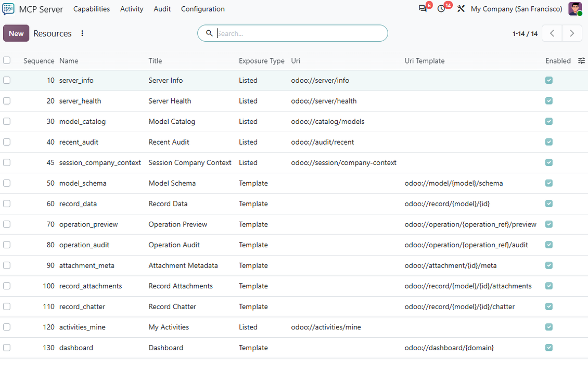Click the 1-14 / 14 pager counter
Image resolution: width=588 pixels, height=382 pixels.
525,34
